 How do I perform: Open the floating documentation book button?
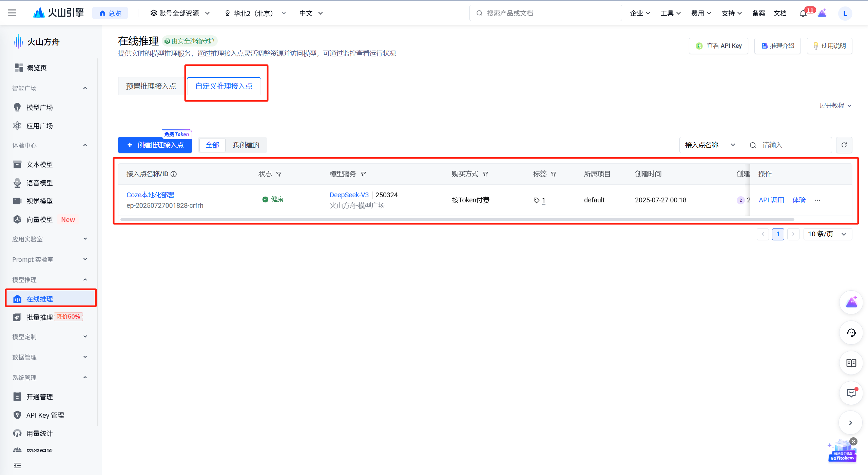point(851,363)
